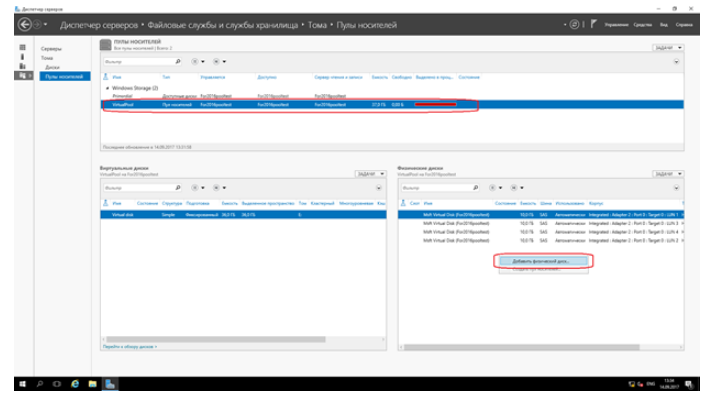Click the storage pools filter field
The image size is (720, 402).
pyautogui.click(x=137, y=62)
